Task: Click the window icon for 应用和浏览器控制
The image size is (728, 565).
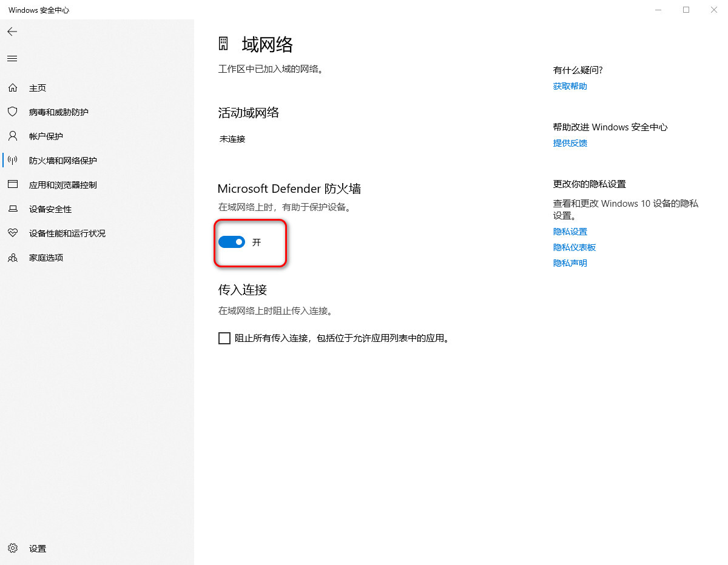Action: (x=12, y=185)
